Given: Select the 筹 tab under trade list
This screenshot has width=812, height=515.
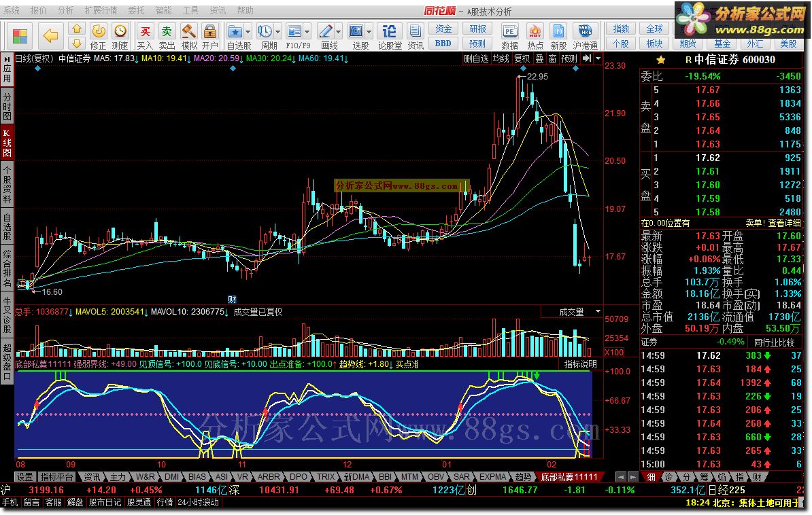Looking at the screenshot, I should [704, 477].
